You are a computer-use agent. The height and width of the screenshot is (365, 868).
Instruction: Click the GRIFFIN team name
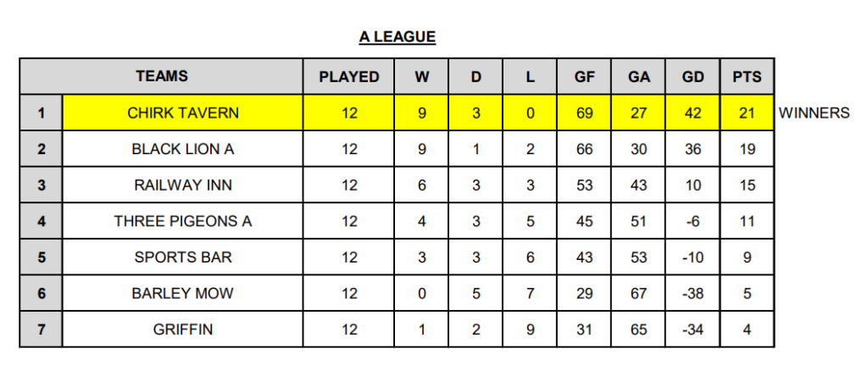click(x=183, y=329)
